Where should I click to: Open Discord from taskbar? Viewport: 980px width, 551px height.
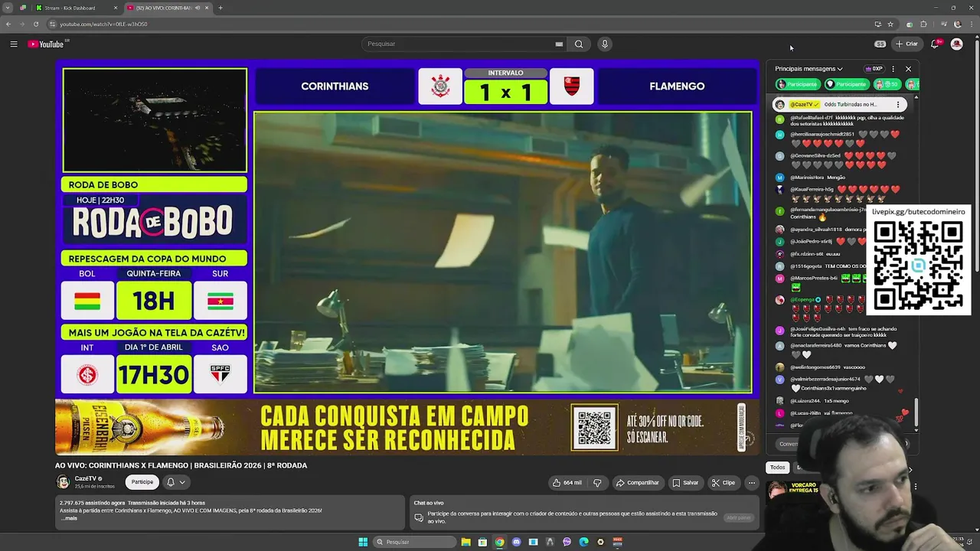click(516, 542)
